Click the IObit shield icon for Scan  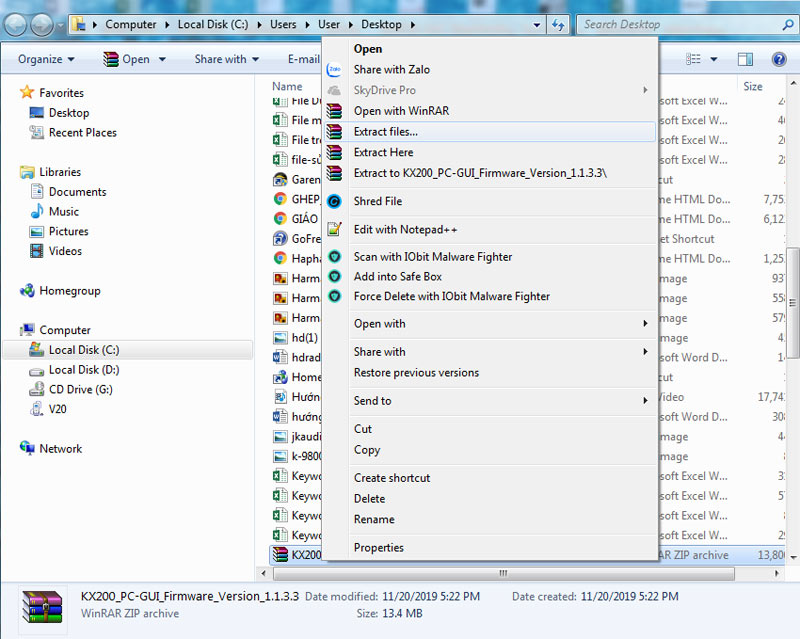335,257
